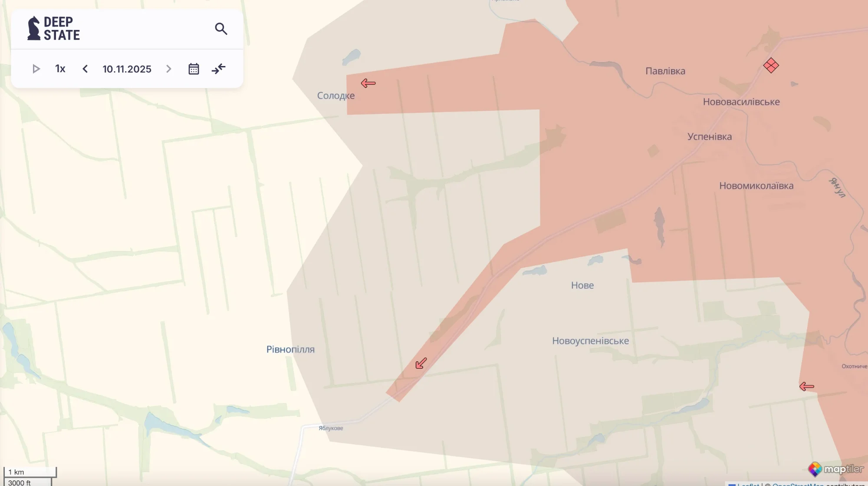
Task: Click the red advance arrow near Солодке
Action: [368, 83]
